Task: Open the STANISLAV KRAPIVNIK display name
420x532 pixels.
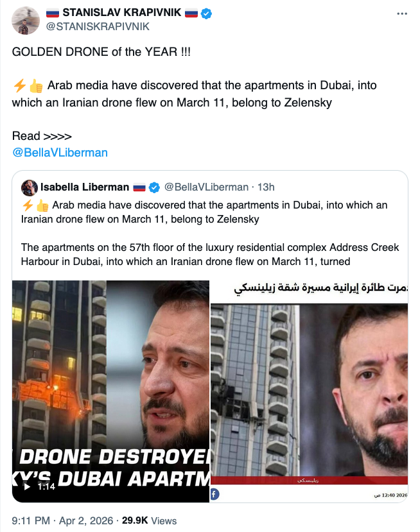Action: pyautogui.click(x=121, y=13)
